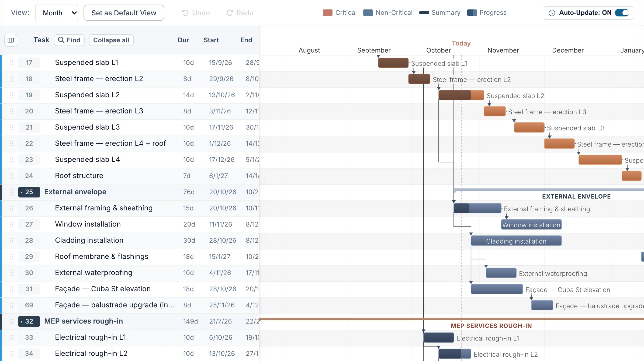The height and width of the screenshot is (361, 644).
Task: Click drag handle of Suspended slab L2 row
Action: [x=11, y=95]
